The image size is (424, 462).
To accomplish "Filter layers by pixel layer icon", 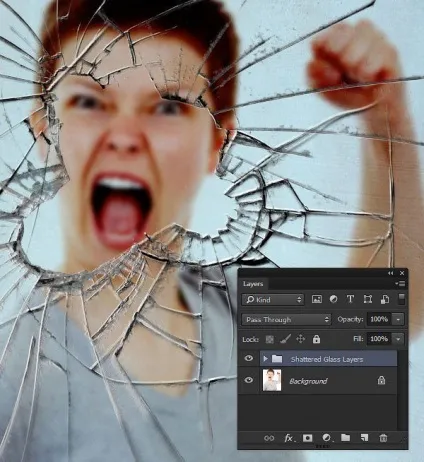I will pos(316,299).
